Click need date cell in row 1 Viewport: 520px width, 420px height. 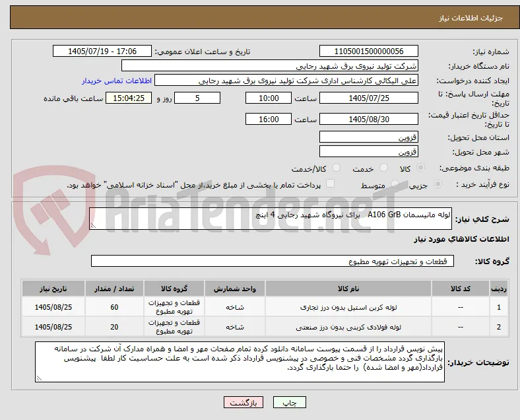point(53,307)
